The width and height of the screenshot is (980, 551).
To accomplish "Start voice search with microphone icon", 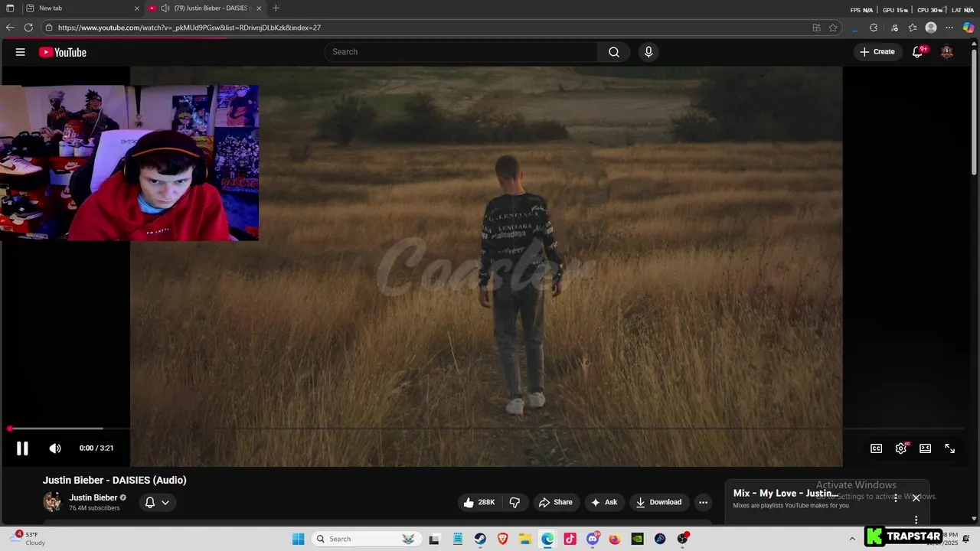I will (648, 52).
